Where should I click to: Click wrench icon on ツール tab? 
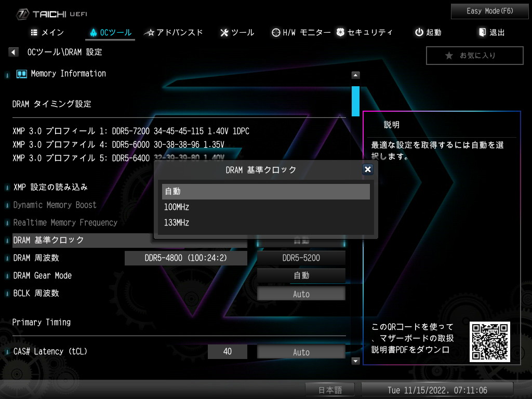click(x=224, y=33)
